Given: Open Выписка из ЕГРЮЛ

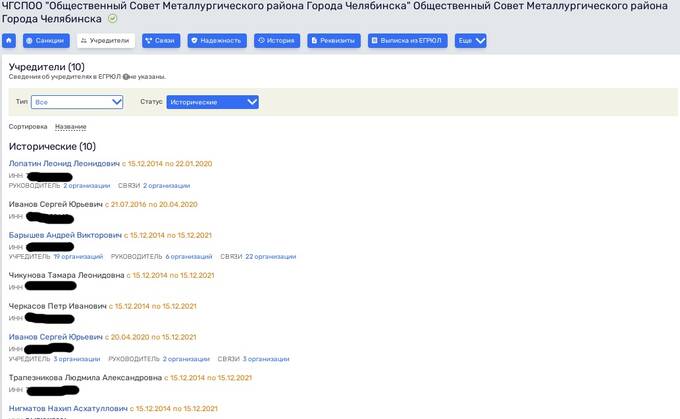Looking at the screenshot, I should coord(408,41).
